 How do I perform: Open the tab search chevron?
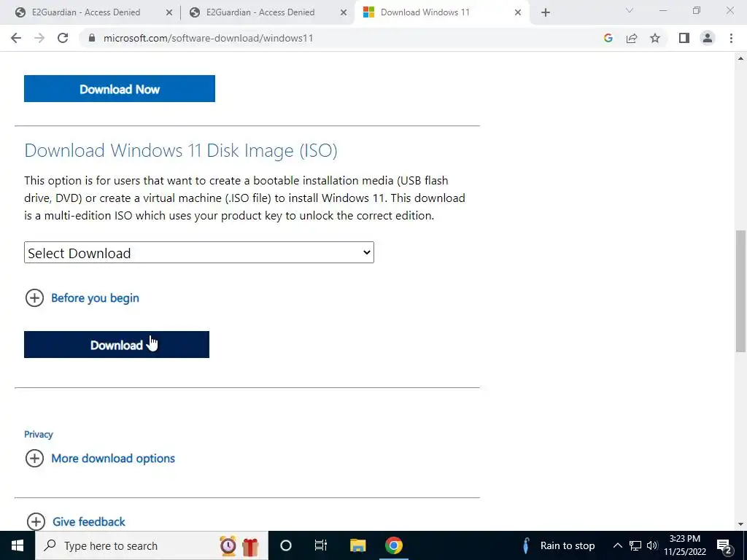point(630,10)
